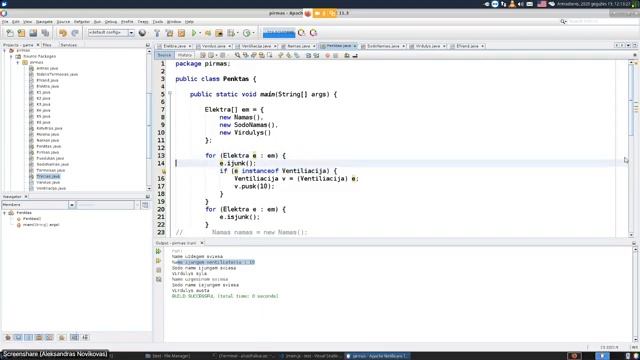This screenshot has width=640, height=360.
Task: Click the terminal item in OS taskbar
Action: point(244,356)
